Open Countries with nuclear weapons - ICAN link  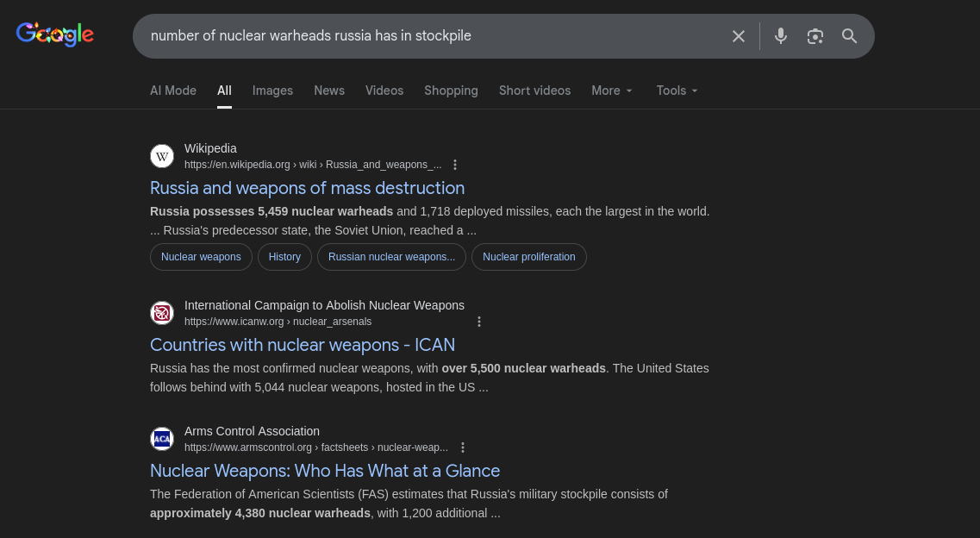(x=303, y=345)
